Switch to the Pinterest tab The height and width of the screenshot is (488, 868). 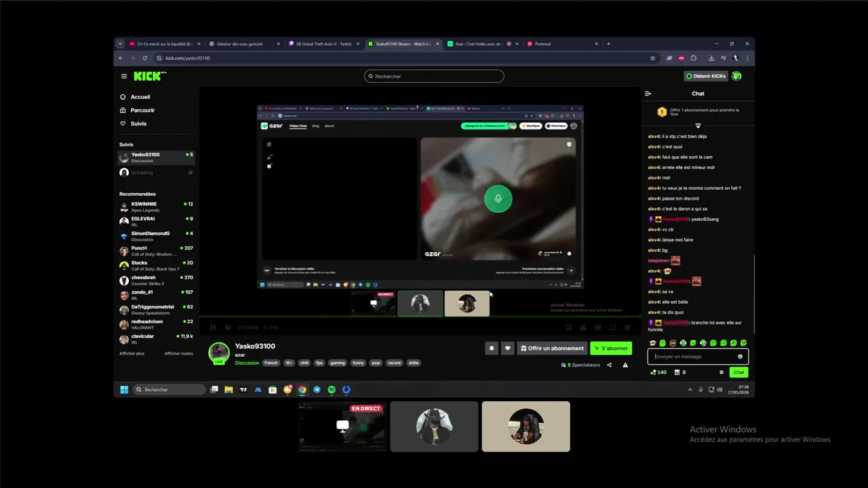click(561, 44)
